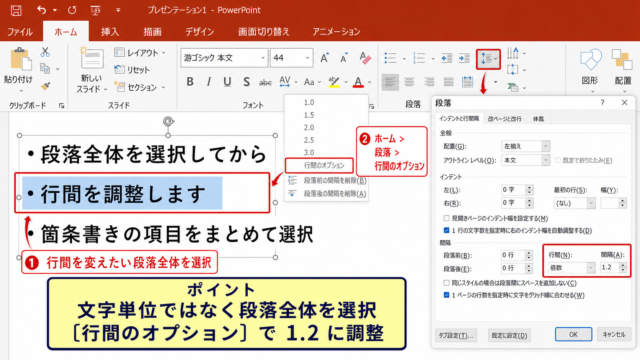
Task: Click OK in the 段落 dialog
Action: pyautogui.click(x=573, y=334)
